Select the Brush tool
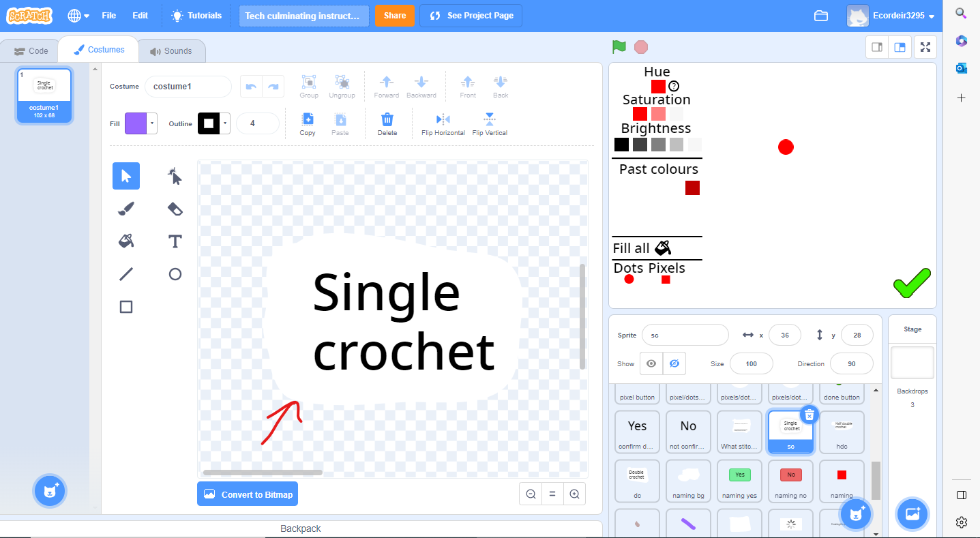The height and width of the screenshot is (538, 980). [125, 208]
